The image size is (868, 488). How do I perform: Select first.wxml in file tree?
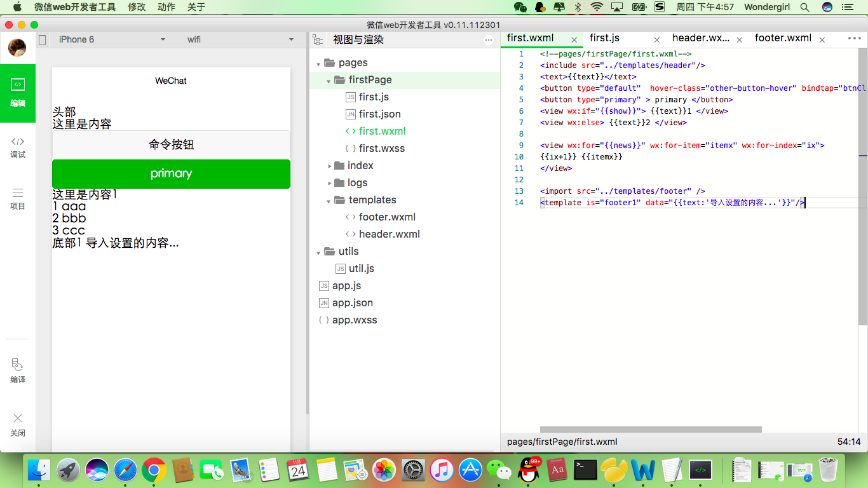382,132
